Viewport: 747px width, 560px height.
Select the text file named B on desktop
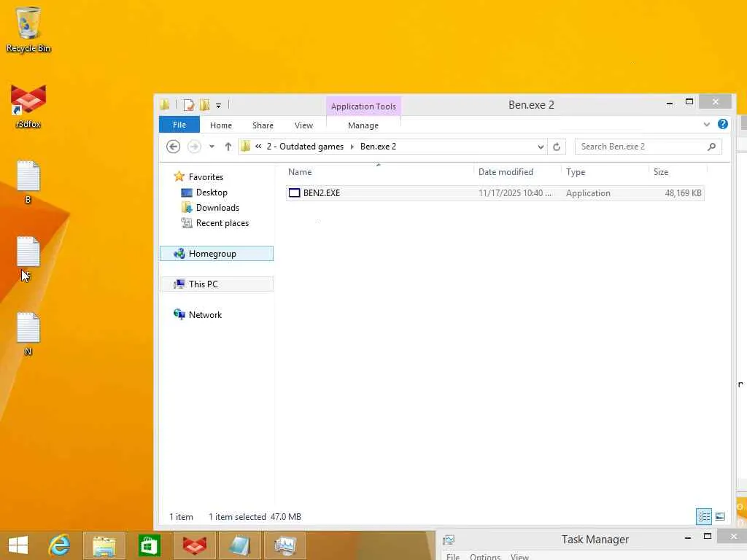click(28, 182)
